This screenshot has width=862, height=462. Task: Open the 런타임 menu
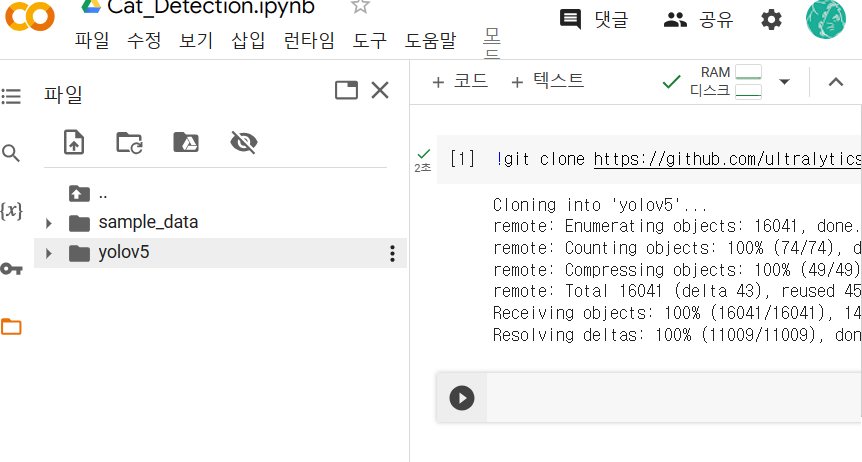(x=309, y=40)
